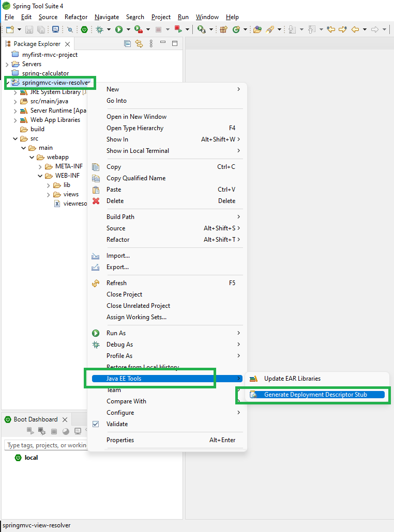This screenshot has height=532, width=394.
Task: Select Show in Local Terminal
Action: (x=167, y=151)
